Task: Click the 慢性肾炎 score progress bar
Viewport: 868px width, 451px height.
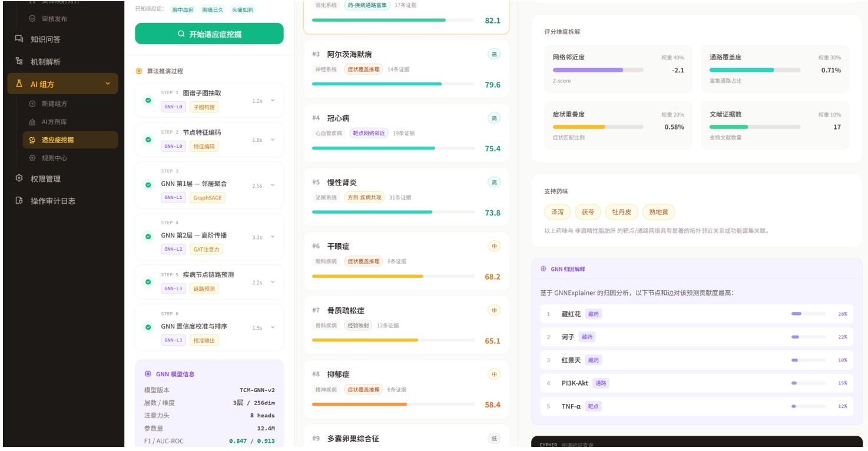Action: coord(393,212)
